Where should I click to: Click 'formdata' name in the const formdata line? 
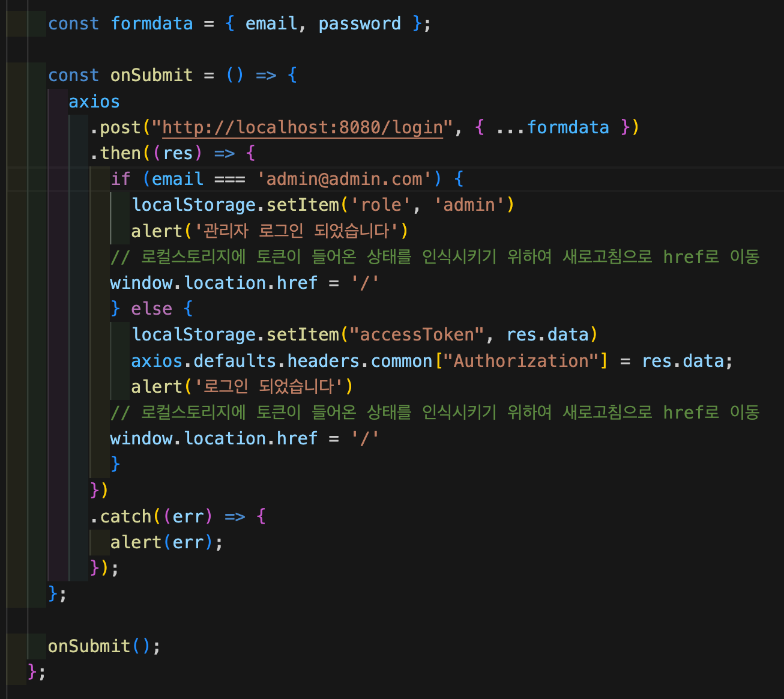(152, 23)
